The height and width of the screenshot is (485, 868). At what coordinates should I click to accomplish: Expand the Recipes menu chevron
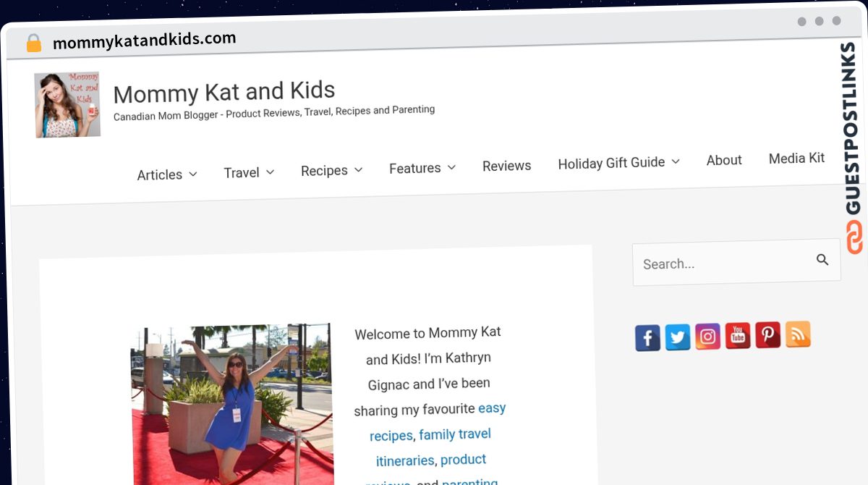(x=358, y=169)
